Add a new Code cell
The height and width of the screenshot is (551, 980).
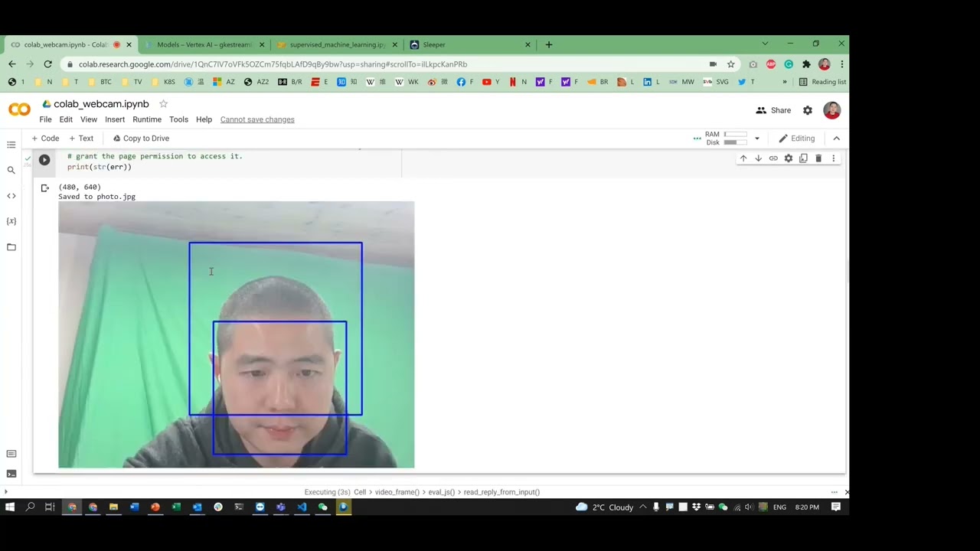coord(45,139)
